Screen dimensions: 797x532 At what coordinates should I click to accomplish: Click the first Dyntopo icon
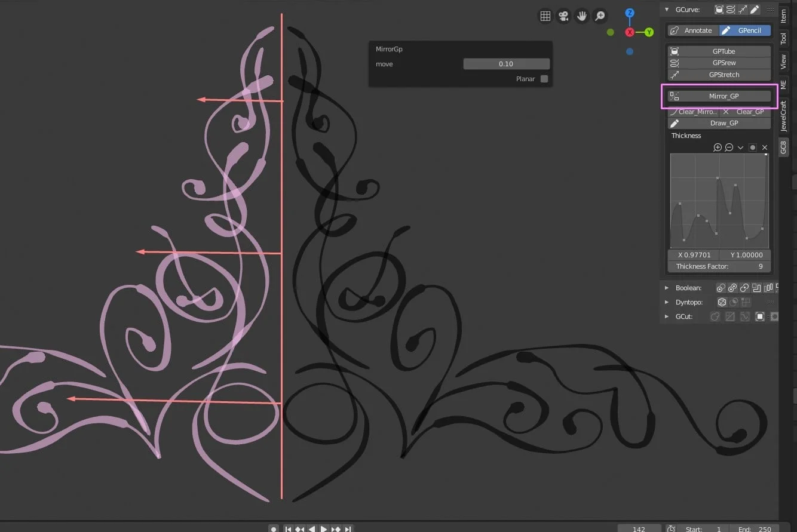click(x=722, y=302)
